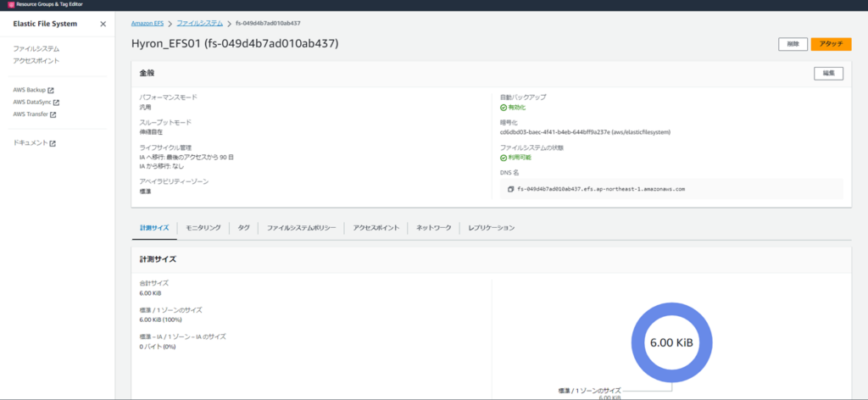This screenshot has height=400, width=868.
Task: Click the blue donut chart ring
Action: pyautogui.click(x=637, y=342)
